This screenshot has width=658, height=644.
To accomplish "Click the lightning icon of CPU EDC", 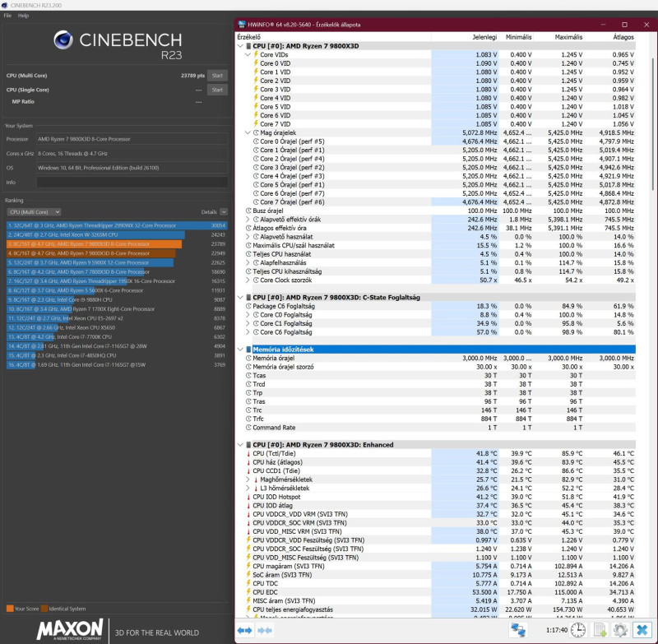I will 248,592.
